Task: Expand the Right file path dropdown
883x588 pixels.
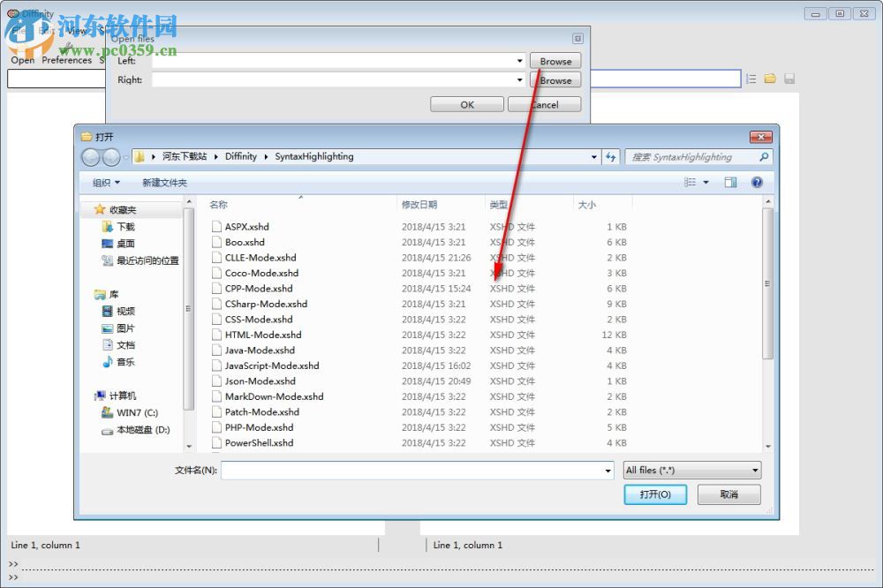Action: [519, 80]
